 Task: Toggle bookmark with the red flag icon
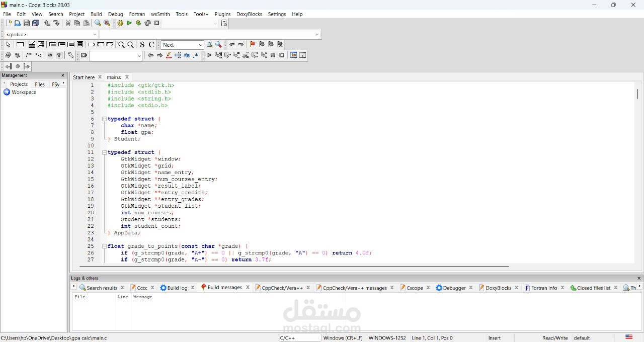click(253, 45)
